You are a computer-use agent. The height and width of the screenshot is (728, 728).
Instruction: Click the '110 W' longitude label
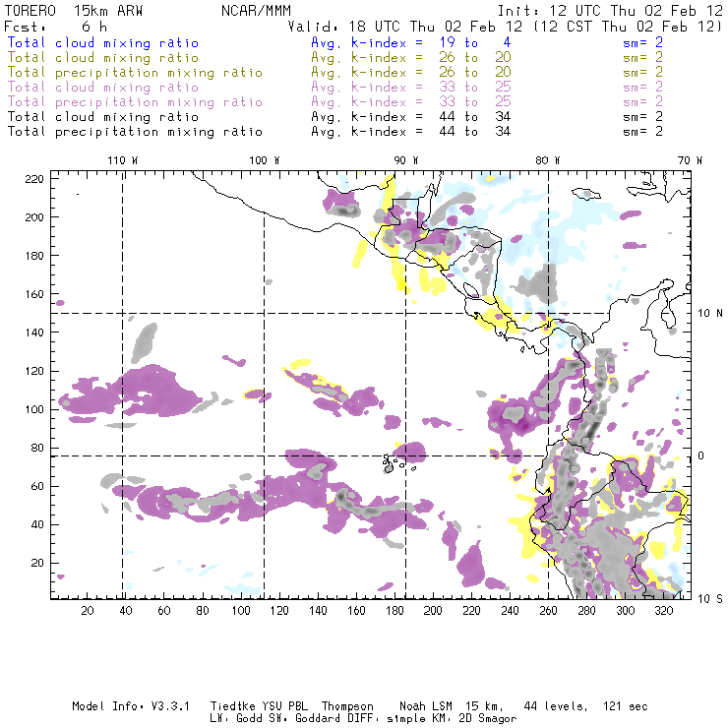[123, 160]
